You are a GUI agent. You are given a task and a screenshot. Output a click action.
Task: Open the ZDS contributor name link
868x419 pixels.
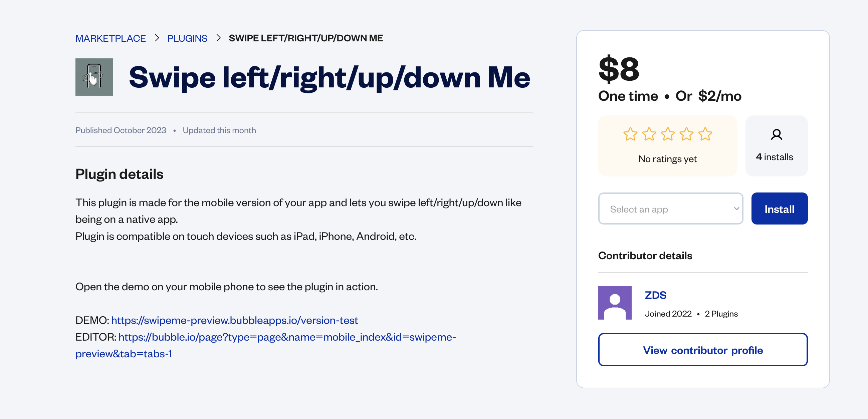click(655, 295)
